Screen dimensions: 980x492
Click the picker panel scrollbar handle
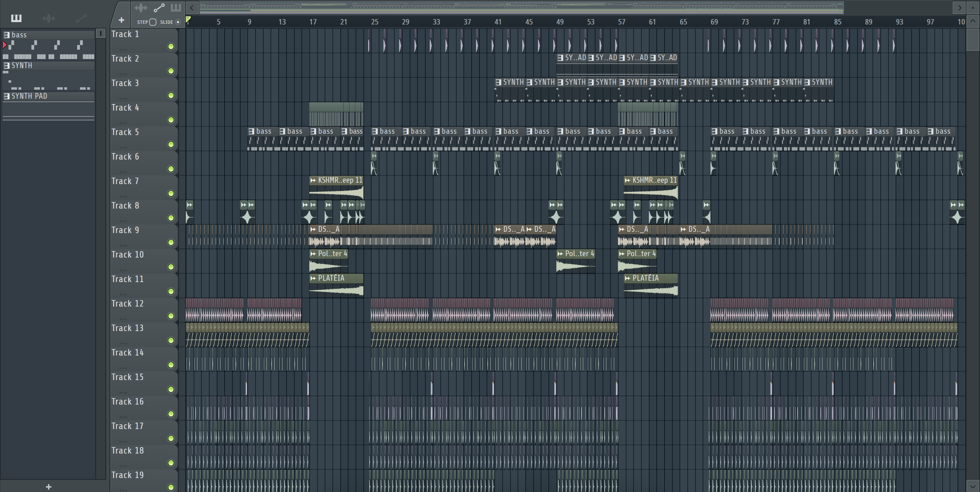pyautogui.click(x=100, y=34)
